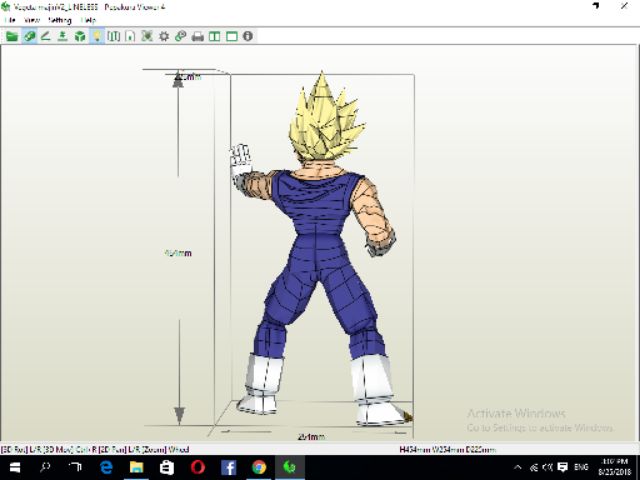Click the width dimension label below the model

pos(311,437)
